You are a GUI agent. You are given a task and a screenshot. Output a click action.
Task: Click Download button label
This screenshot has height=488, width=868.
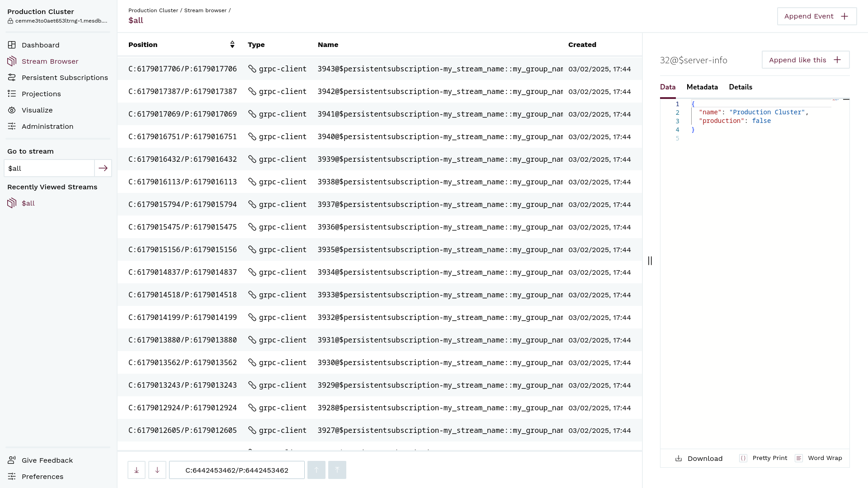click(705, 459)
